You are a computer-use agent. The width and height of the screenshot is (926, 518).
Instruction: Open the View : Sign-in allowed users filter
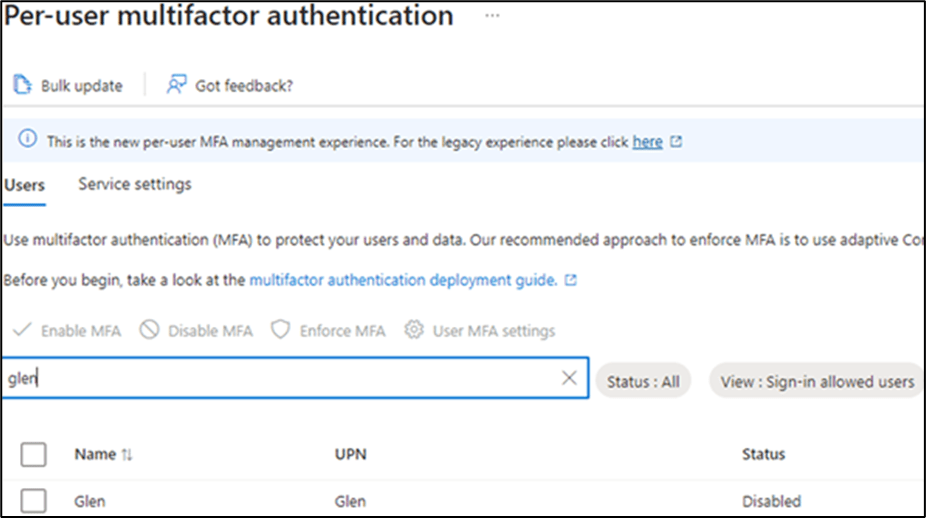817,381
